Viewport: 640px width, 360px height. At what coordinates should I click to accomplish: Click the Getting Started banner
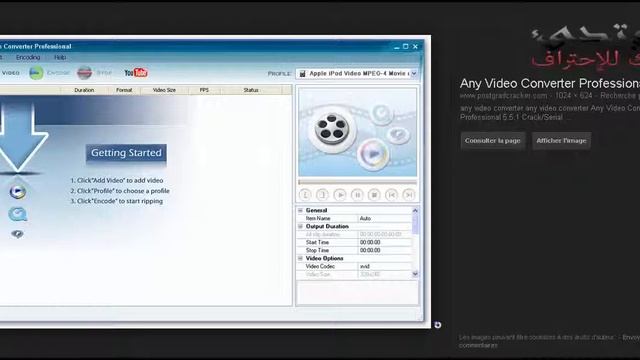click(x=126, y=153)
